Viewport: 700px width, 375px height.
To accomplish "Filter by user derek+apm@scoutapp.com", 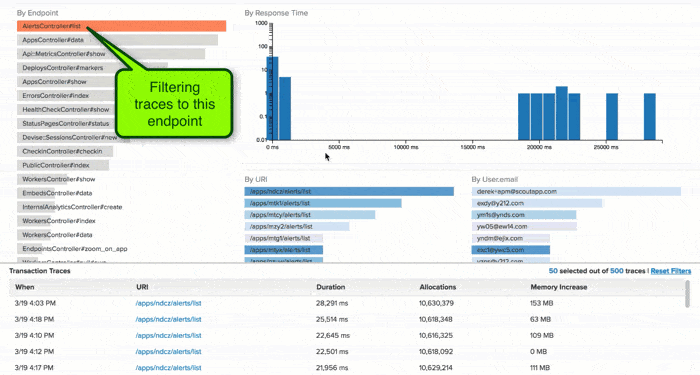I will point(576,192).
